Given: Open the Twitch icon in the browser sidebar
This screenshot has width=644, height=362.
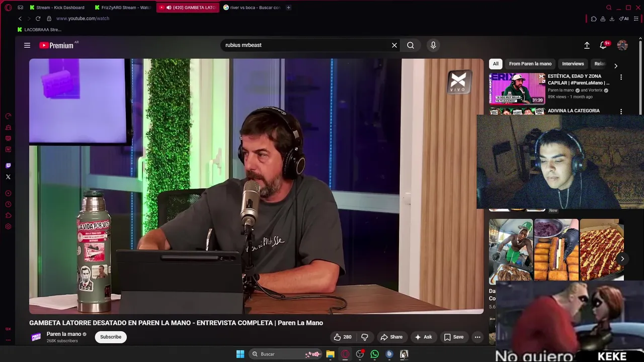Looking at the screenshot, I should (8, 165).
